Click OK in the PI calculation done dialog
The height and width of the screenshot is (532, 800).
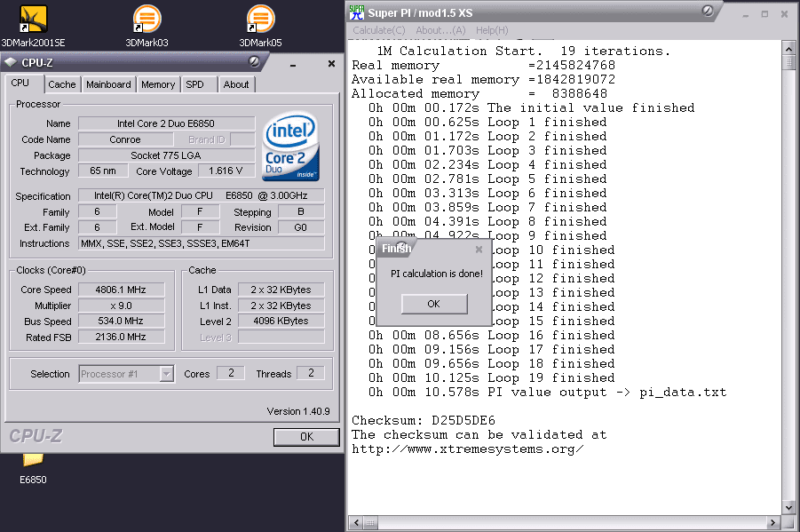[434, 304]
